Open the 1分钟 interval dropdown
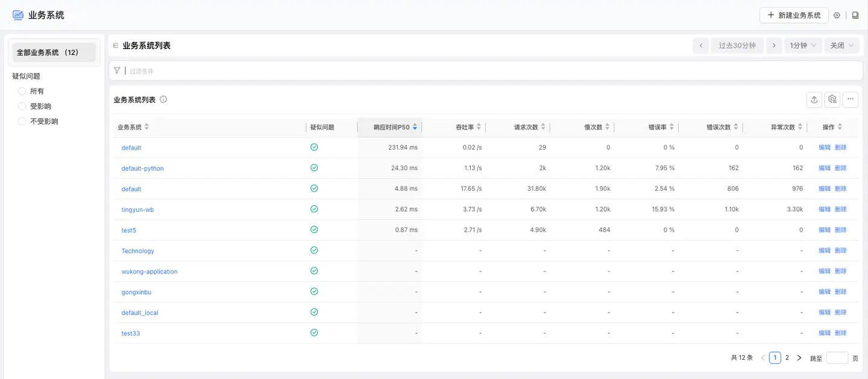 (x=803, y=46)
